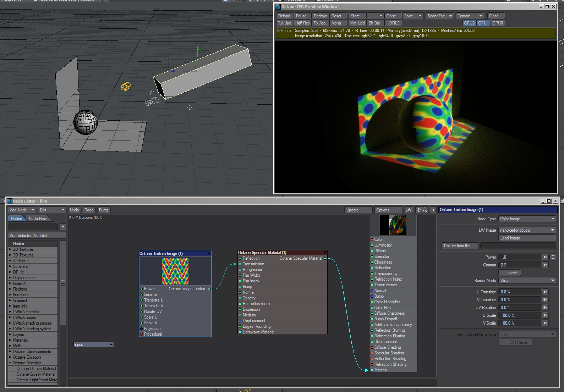
Task: Open the Border Mode Wrap dropdown
Action: (527, 281)
